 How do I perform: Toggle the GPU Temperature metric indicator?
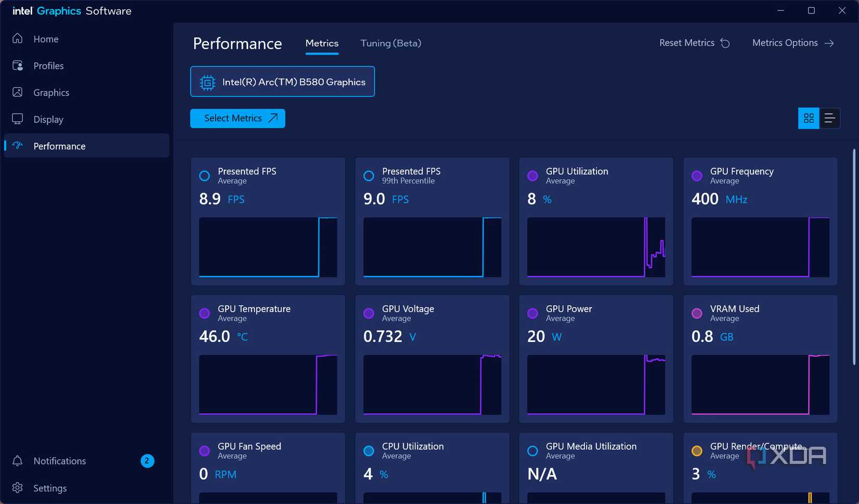click(204, 313)
